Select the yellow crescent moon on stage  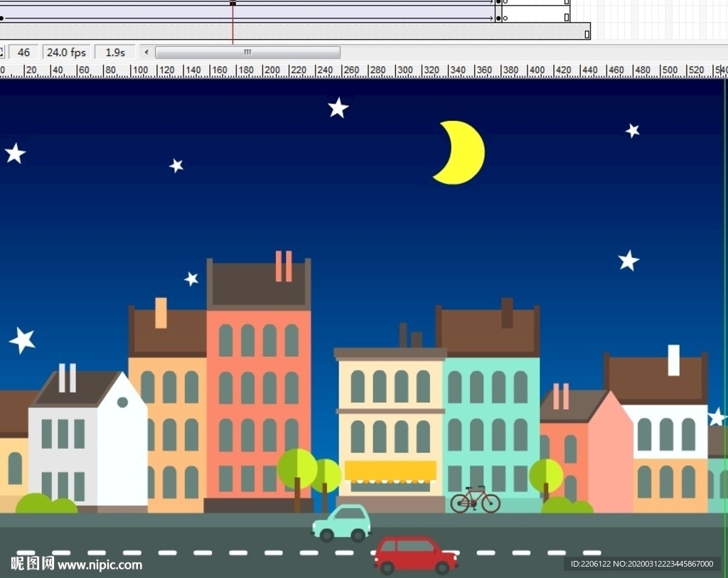(x=462, y=153)
